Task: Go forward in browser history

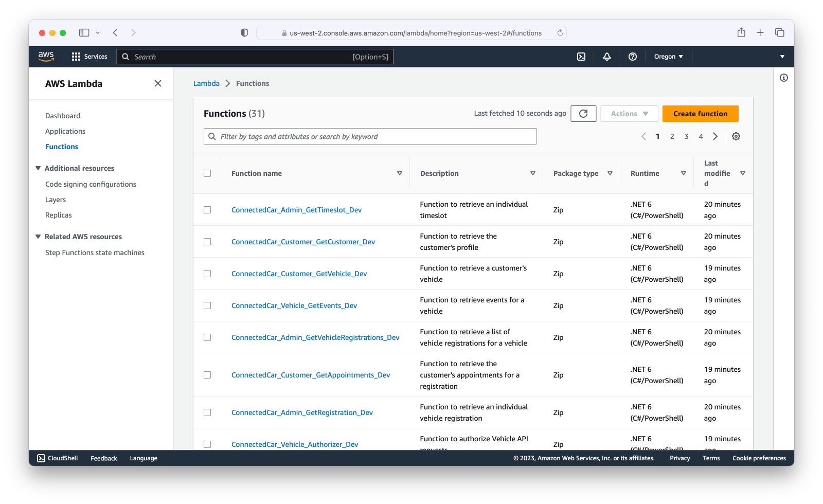Action: click(133, 33)
